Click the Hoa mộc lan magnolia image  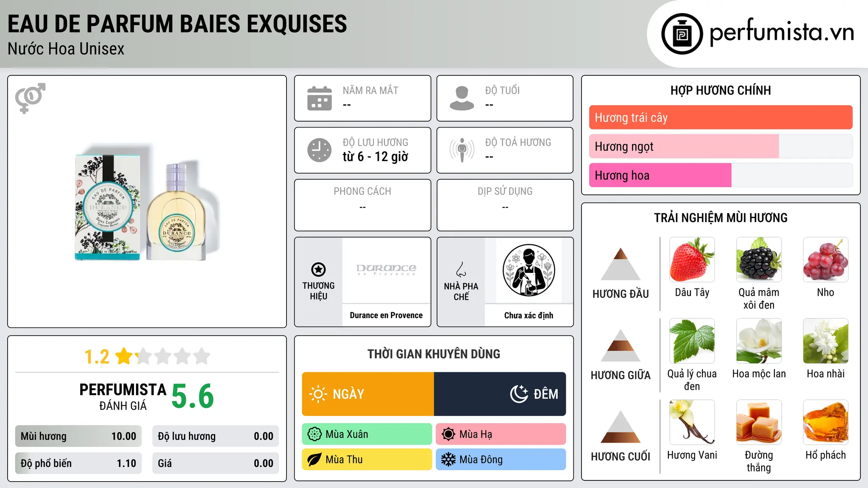[759, 341]
